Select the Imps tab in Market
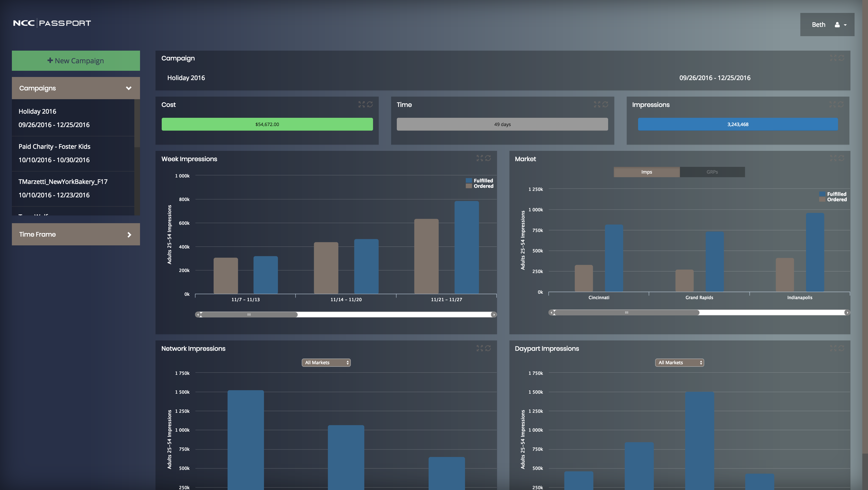The image size is (868, 490). point(646,172)
